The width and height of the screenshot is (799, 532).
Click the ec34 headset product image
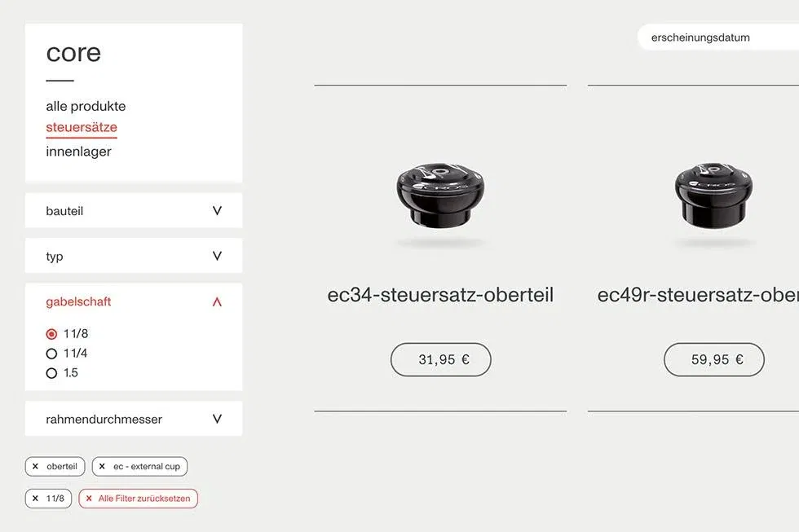[x=440, y=196]
